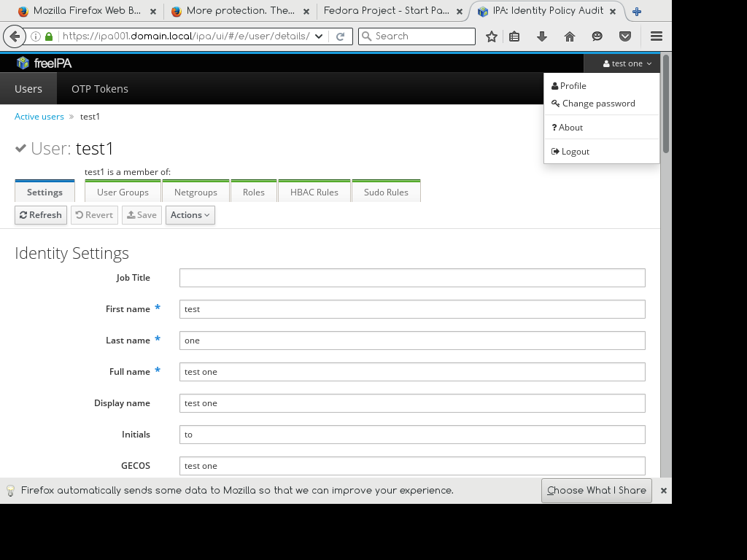Open the Netgroups tab
The image size is (747, 560).
[196, 192]
